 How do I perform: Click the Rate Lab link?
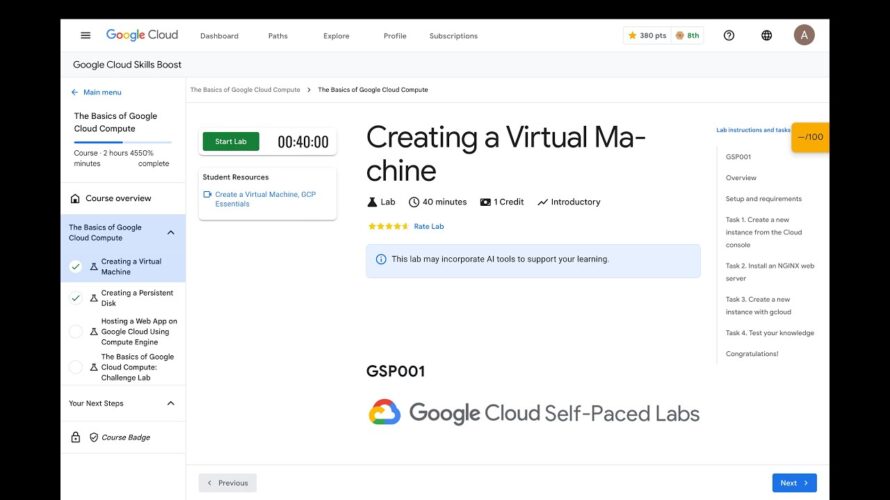429,226
